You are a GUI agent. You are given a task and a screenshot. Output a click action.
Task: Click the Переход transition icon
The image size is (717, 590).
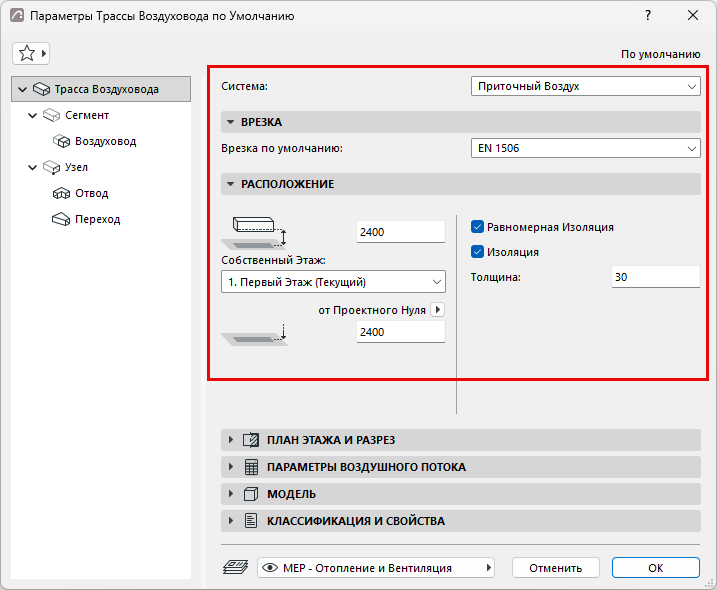click(61, 220)
